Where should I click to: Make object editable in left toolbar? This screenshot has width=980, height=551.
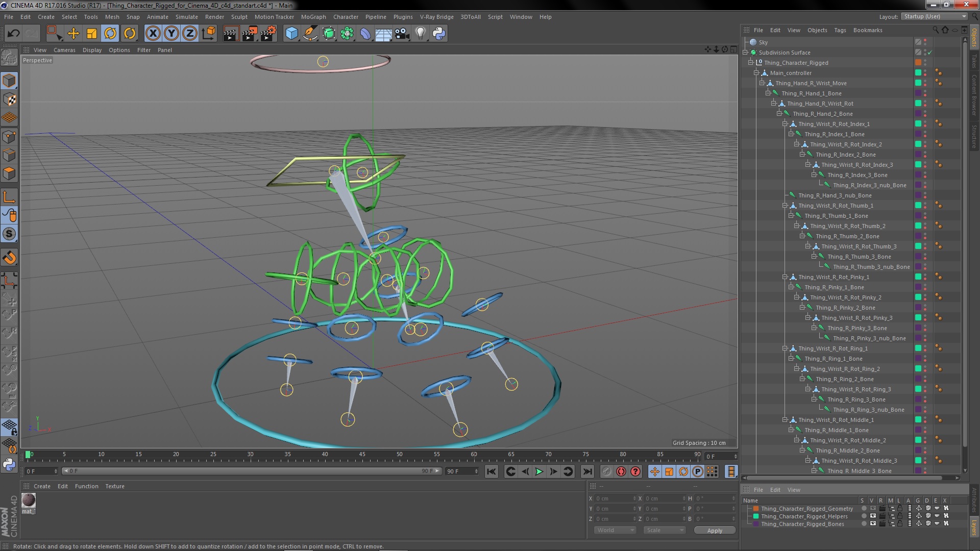9,58
